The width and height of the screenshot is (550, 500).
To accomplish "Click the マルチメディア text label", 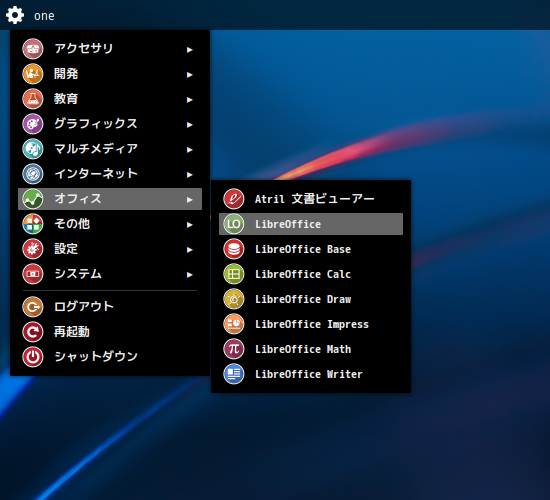I will (96, 148).
